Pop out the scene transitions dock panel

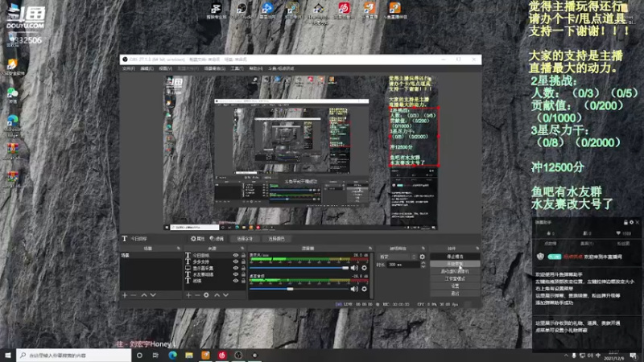point(423,249)
